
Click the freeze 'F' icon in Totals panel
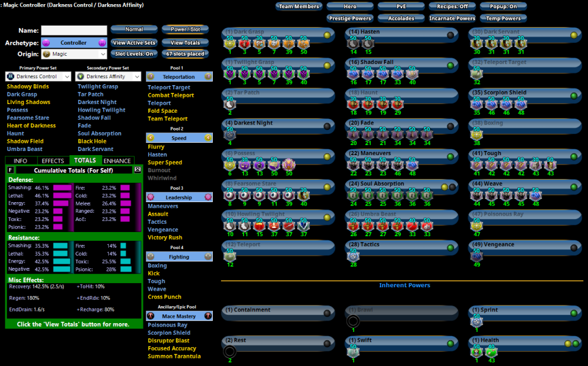pos(11,170)
